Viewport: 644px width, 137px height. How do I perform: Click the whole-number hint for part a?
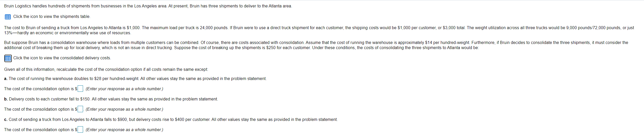(x=124, y=89)
